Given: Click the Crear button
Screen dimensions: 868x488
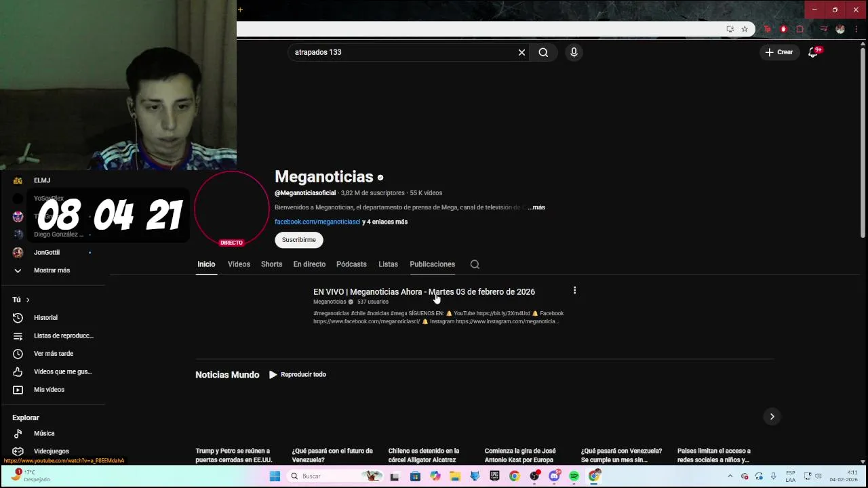Looking at the screenshot, I should click(779, 52).
